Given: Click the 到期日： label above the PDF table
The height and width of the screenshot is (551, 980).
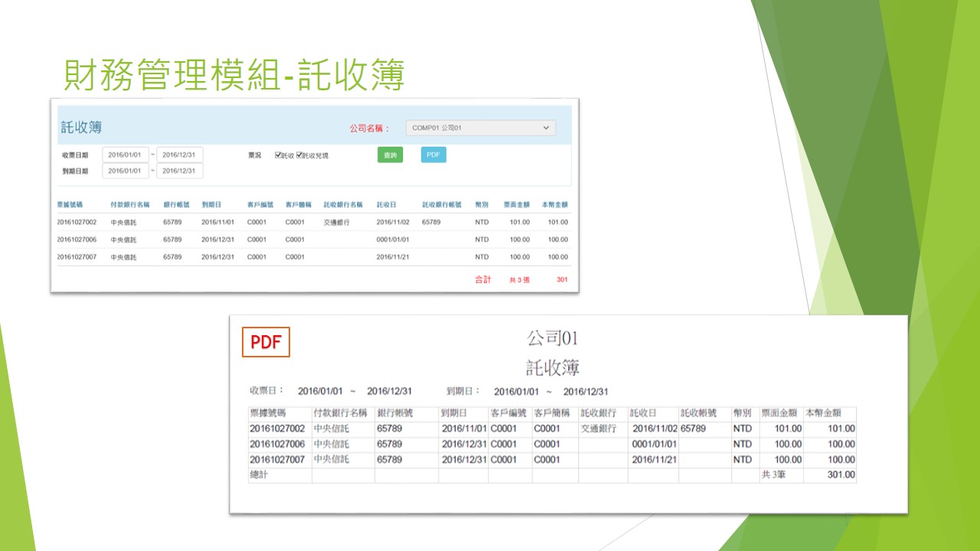Looking at the screenshot, I should (x=463, y=391).
